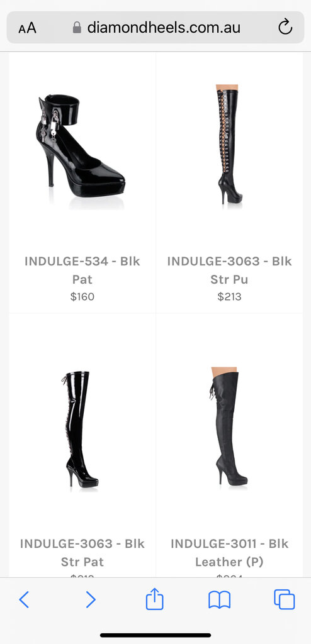View the matte leather thigh boot image
This screenshot has width=311, height=644.
tap(229, 426)
